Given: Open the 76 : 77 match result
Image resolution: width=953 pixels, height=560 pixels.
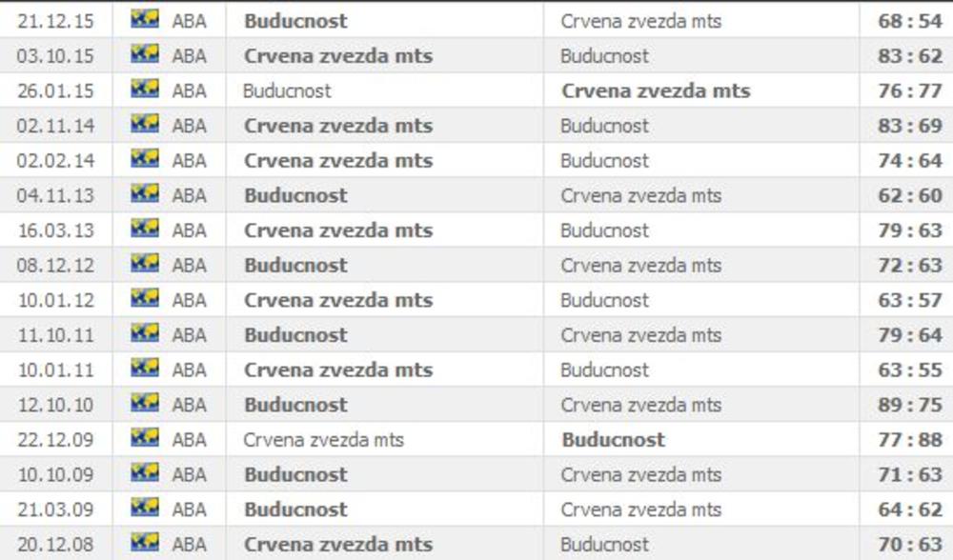Looking at the screenshot, I should 909,90.
